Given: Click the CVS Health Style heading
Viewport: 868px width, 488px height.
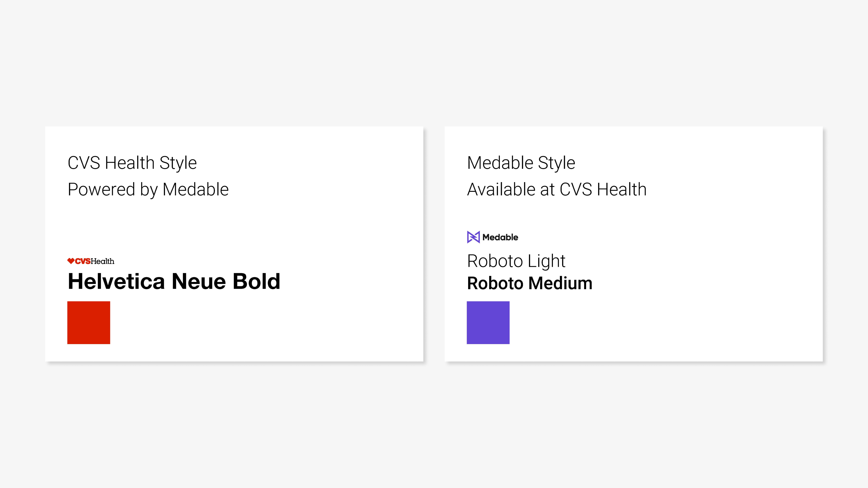Looking at the screenshot, I should [x=132, y=163].
